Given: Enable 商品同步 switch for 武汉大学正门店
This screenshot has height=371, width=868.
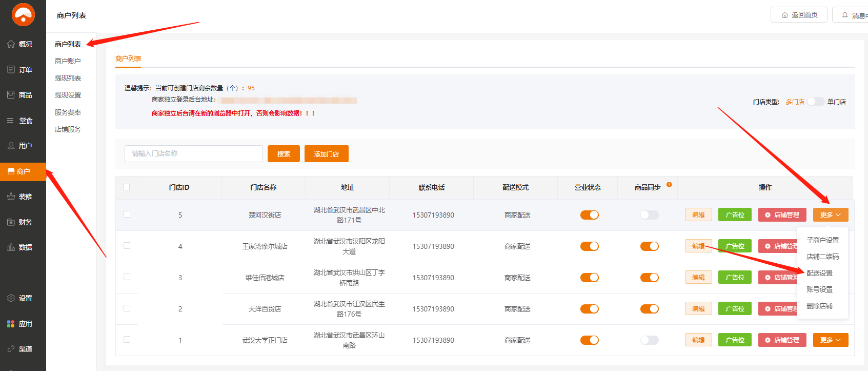Looking at the screenshot, I should point(649,340).
